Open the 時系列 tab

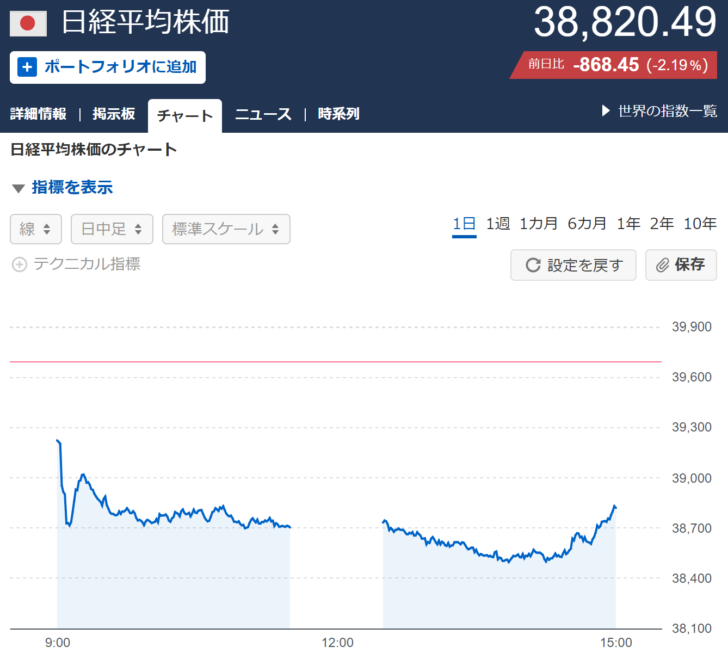click(338, 114)
